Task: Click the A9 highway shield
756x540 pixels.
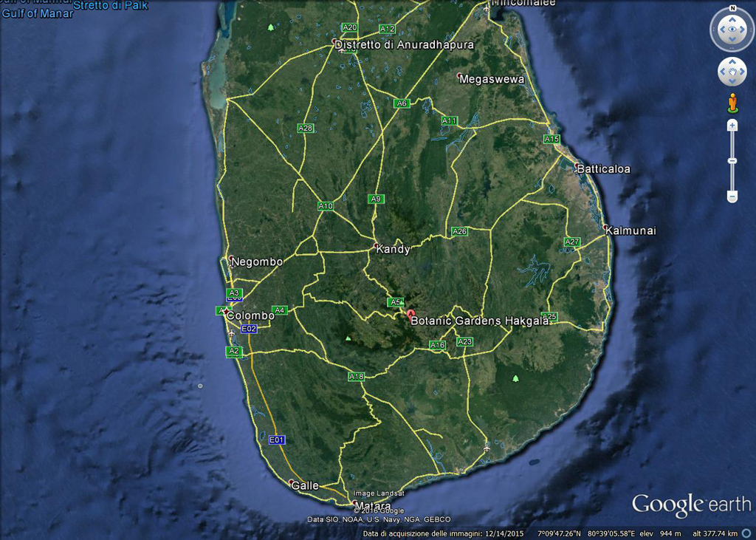Action: 376,199
